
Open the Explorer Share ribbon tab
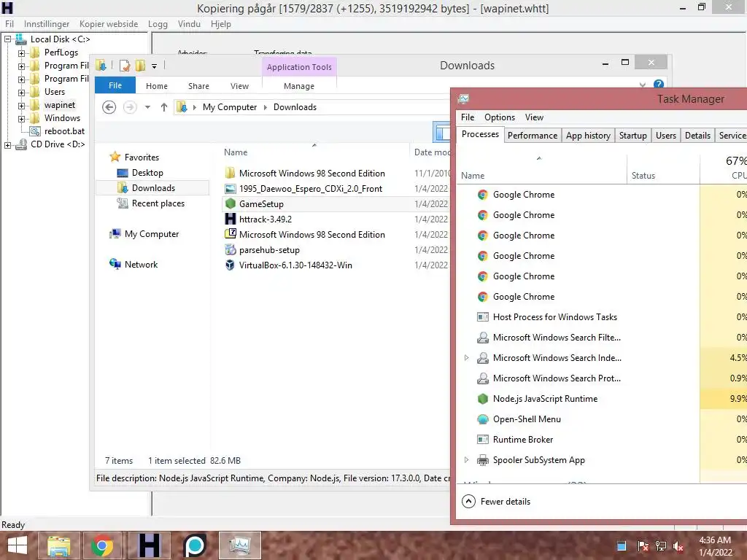pos(198,86)
